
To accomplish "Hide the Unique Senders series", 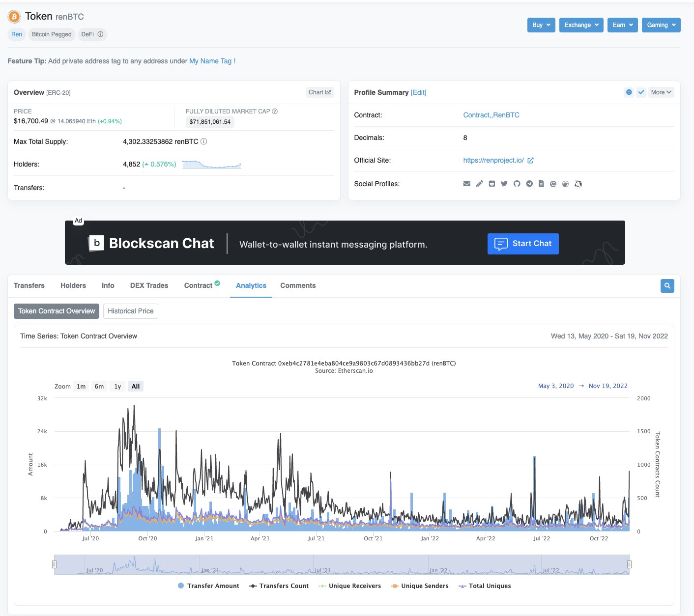I will pyautogui.click(x=420, y=586).
